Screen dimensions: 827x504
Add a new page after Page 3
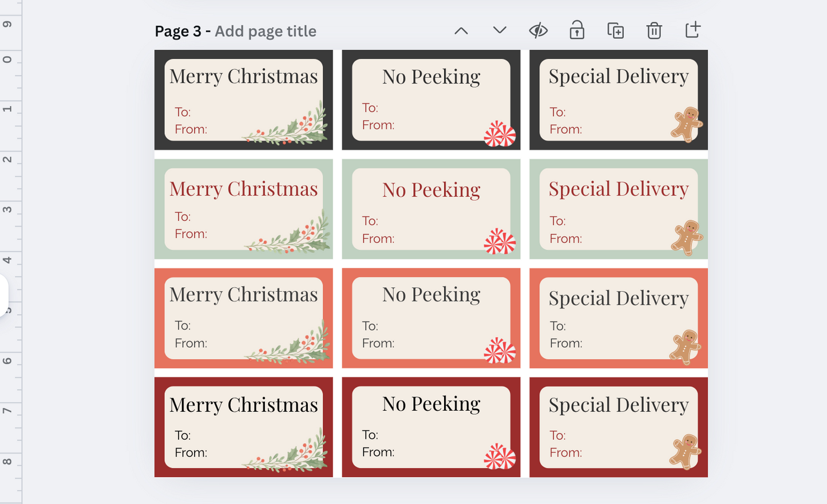tap(693, 31)
